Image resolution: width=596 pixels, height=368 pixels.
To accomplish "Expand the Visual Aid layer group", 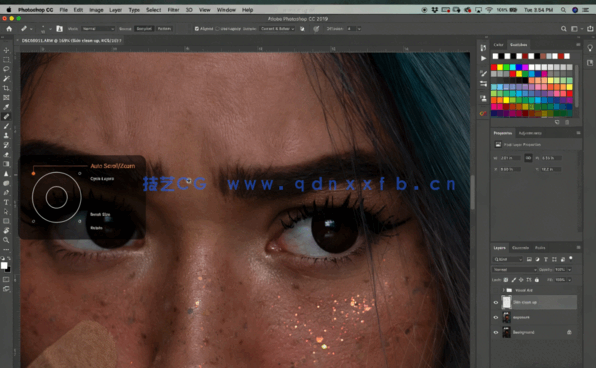I will [504, 290].
